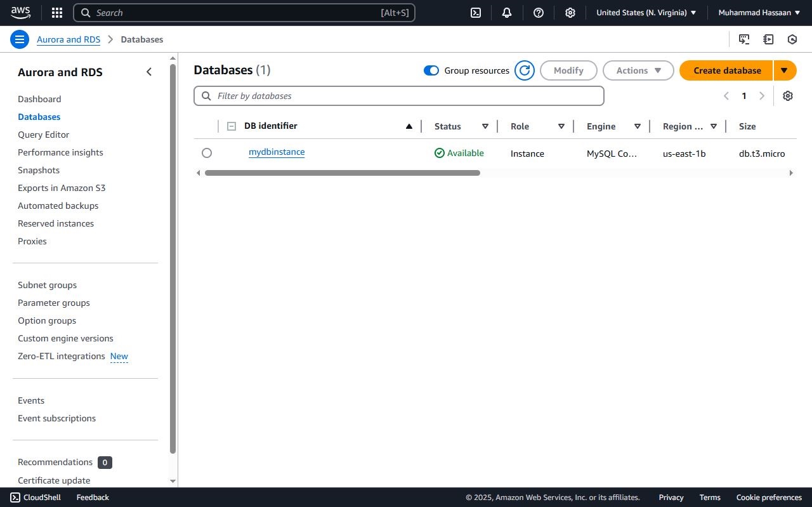Open Reserved instances in sidebar

click(x=56, y=223)
